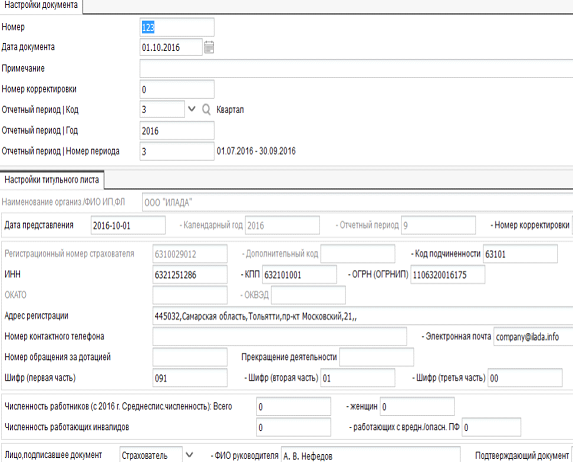Click the Календарный год field

click(x=282, y=225)
